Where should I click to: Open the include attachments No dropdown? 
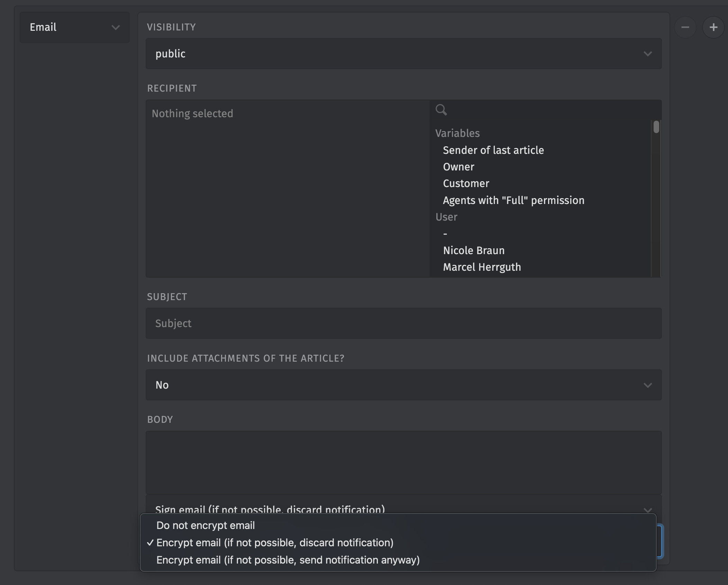tap(403, 385)
